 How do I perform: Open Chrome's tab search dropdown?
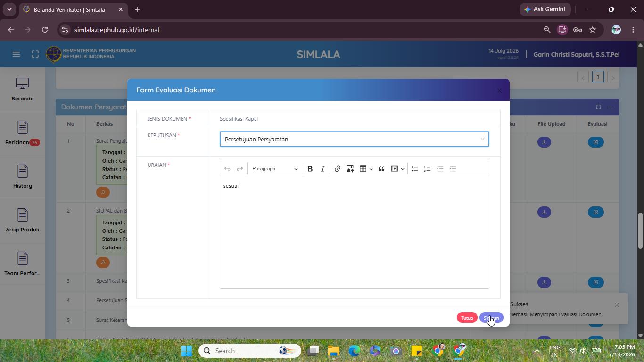[9, 9]
